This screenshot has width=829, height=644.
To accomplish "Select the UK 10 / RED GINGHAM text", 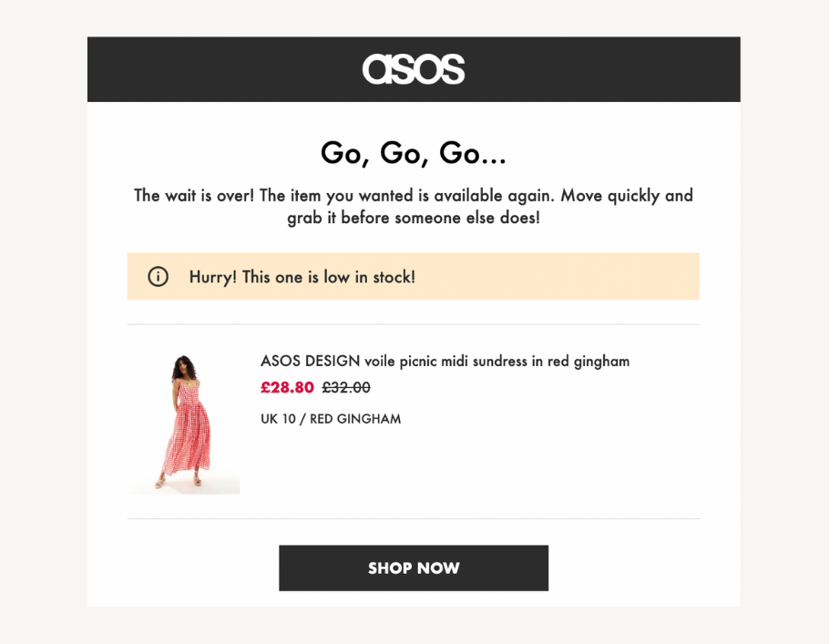I will click(331, 419).
